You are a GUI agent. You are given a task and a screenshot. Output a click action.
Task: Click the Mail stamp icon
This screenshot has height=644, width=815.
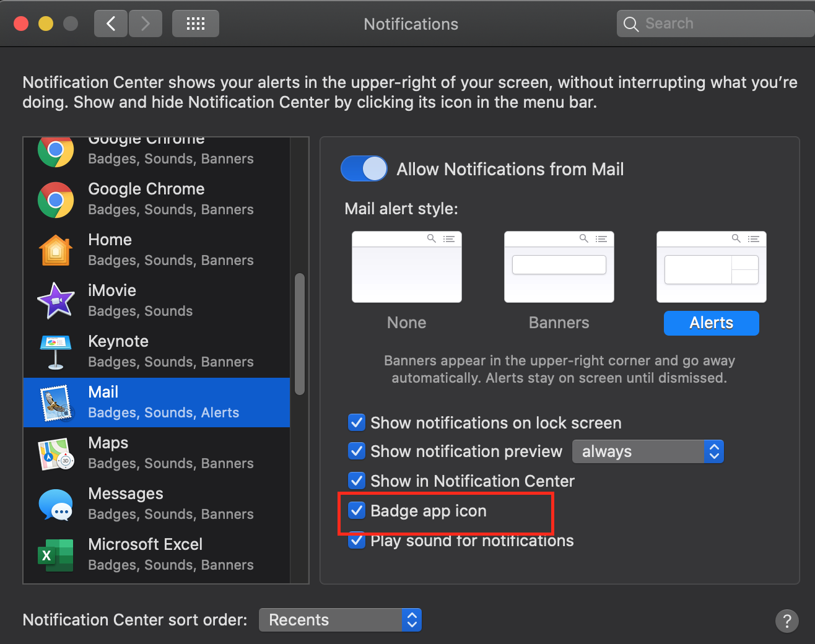click(x=56, y=402)
